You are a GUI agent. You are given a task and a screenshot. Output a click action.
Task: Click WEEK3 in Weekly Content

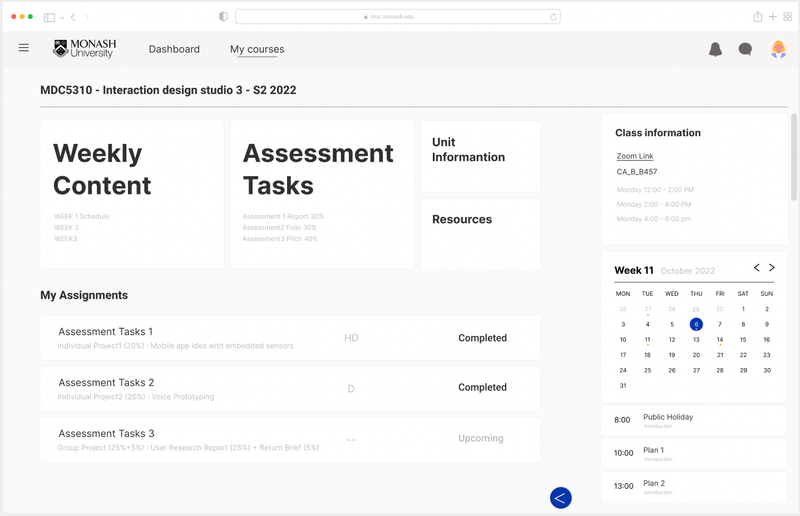(65, 239)
